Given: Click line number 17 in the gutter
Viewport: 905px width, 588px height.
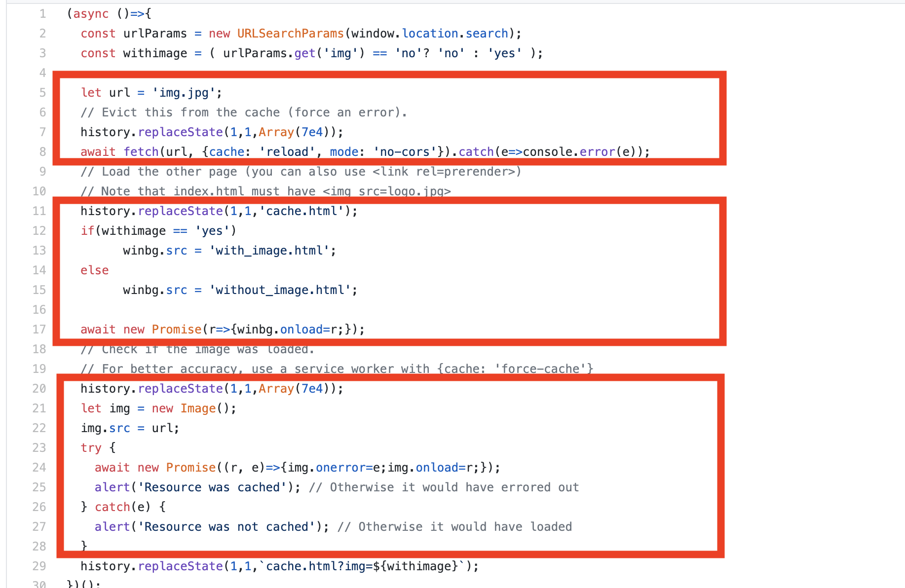Looking at the screenshot, I should (39, 330).
